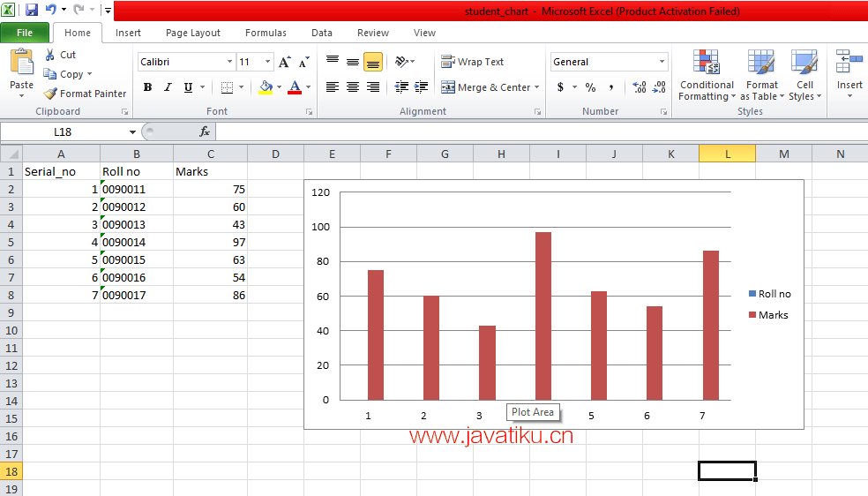Expand the Calibri font name dropdown
This screenshot has height=496, width=868.
coord(229,62)
